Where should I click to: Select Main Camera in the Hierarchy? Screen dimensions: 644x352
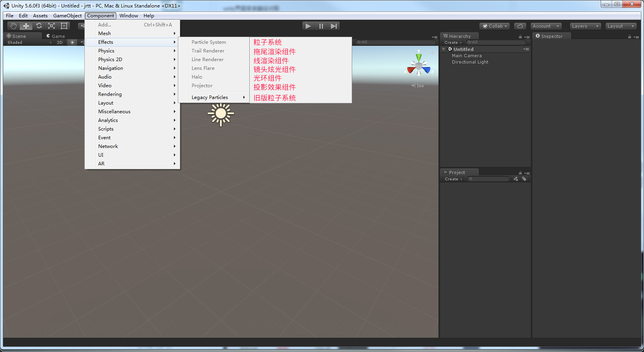(x=467, y=56)
